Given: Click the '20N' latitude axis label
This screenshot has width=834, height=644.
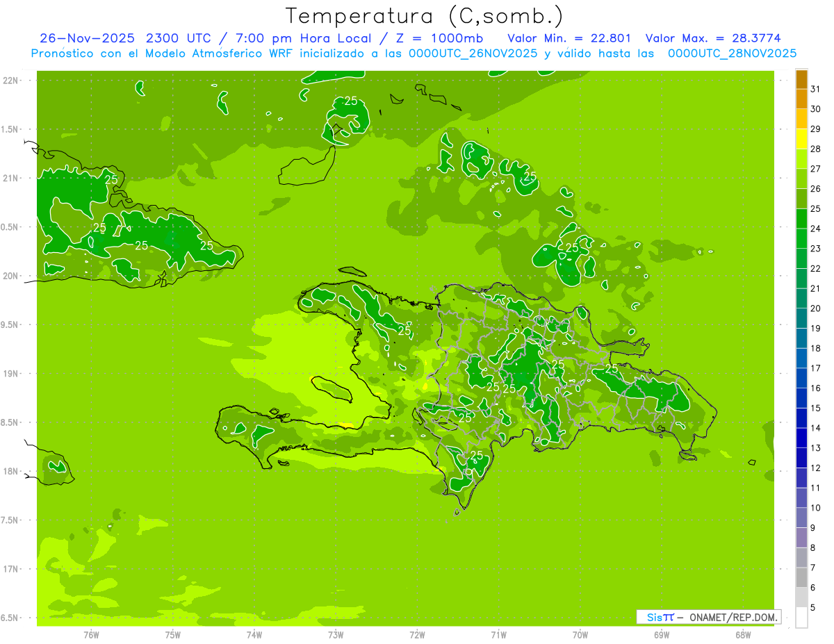Looking at the screenshot, I should pyautogui.click(x=10, y=276).
